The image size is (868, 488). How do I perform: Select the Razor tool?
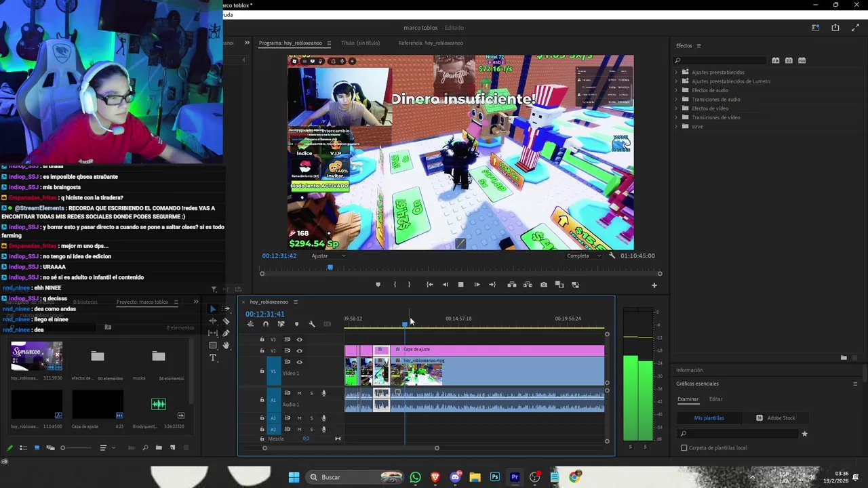(226, 321)
